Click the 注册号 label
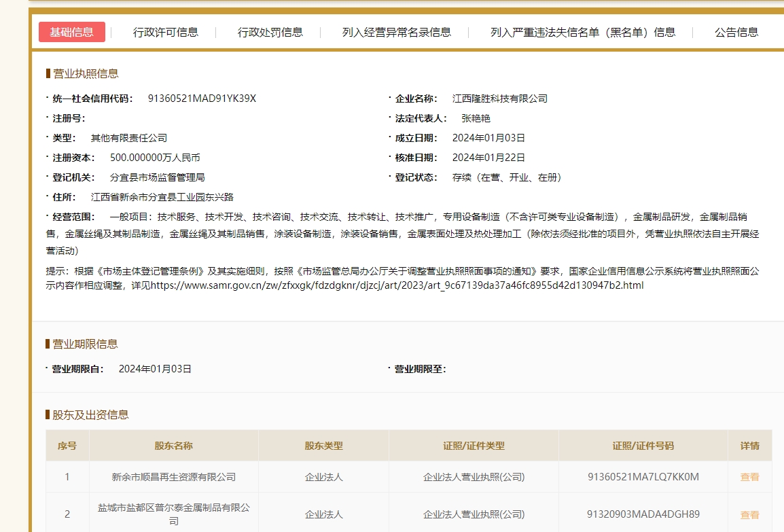This screenshot has width=784, height=532. click(x=69, y=118)
